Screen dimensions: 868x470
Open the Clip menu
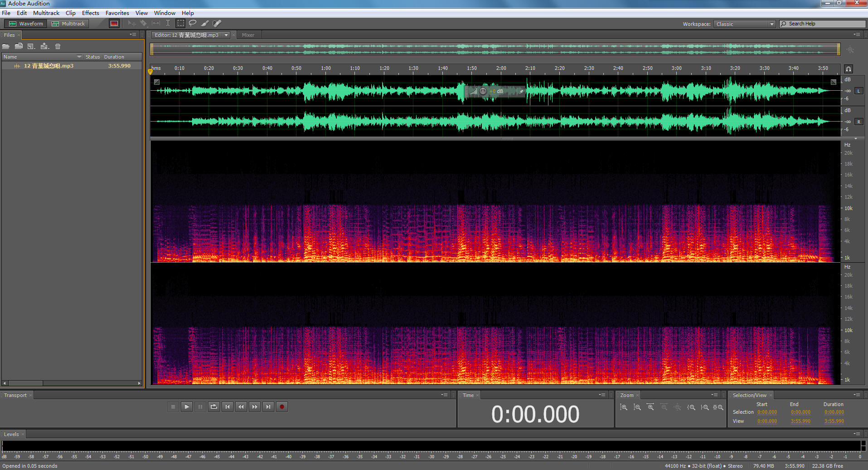(x=71, y=13)
